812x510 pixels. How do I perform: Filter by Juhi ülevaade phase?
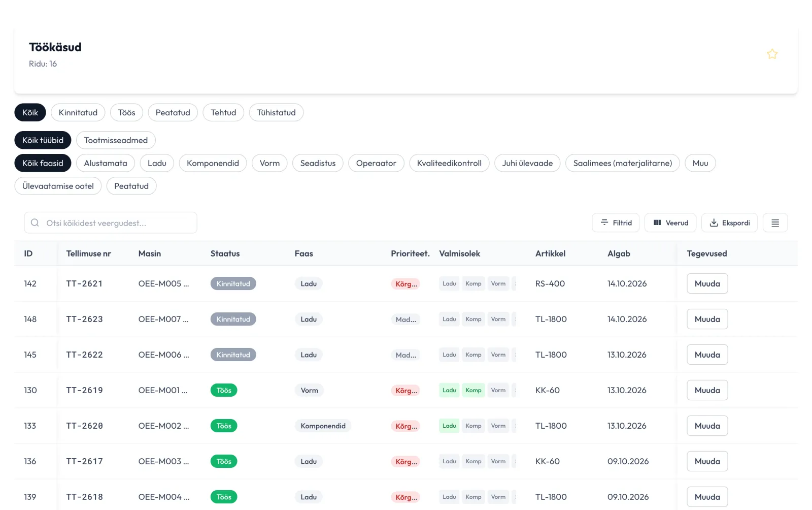pos(527,163)
